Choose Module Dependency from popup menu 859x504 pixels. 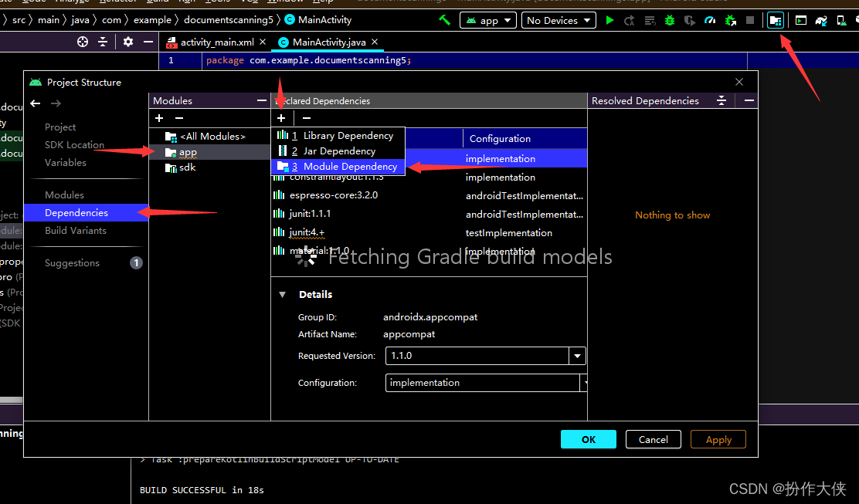pyautogui.click(x=338, y=167)
